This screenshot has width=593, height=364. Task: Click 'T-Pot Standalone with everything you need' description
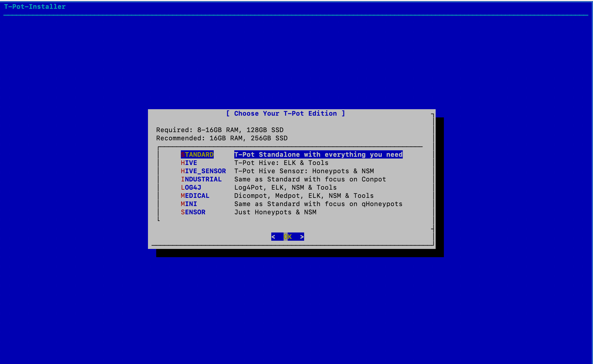pyautogui.click(x=318, y=154)
